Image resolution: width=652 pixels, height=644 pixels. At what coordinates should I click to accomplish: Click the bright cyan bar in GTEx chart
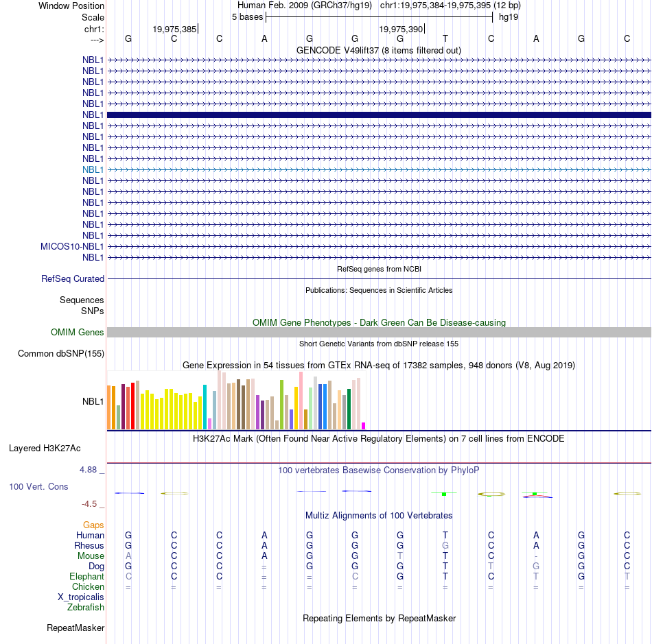tap(205, 407)
